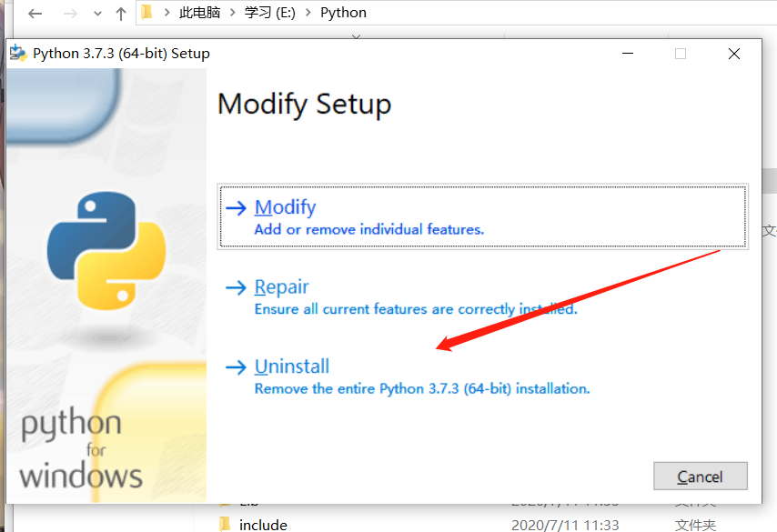Click include's type 文件夹
The image size is (777, 532).
695,525
